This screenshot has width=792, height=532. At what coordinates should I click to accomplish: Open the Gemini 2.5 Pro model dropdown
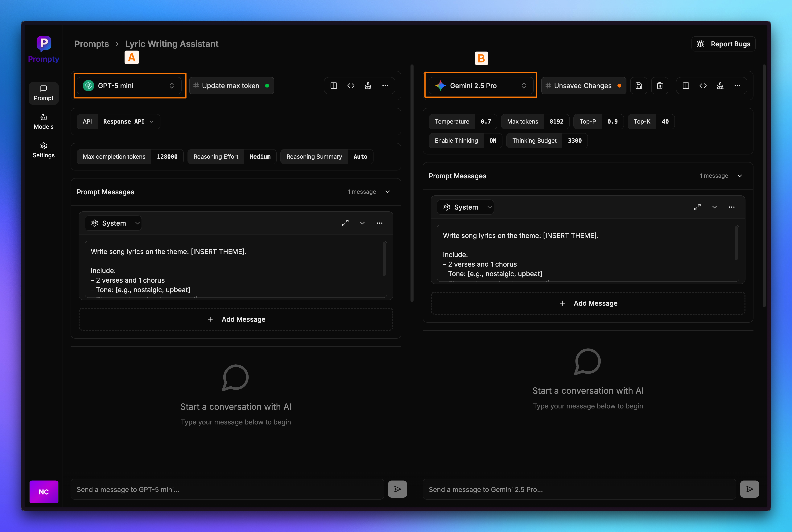click(481, 86)
